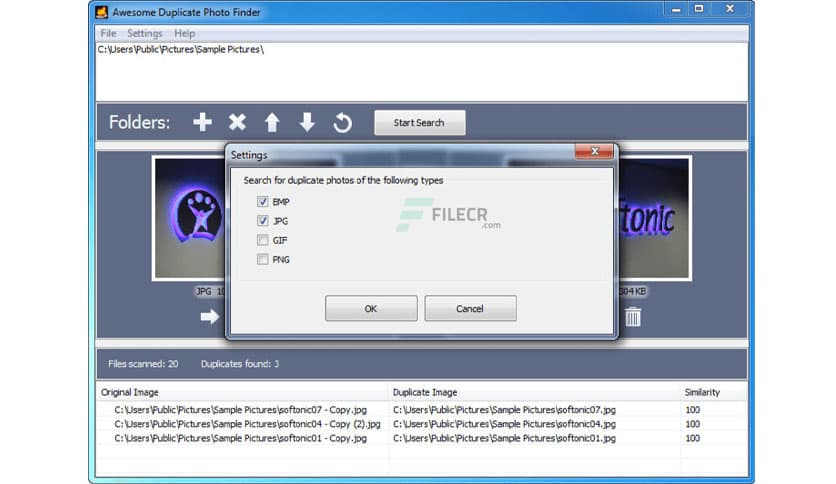Select row softonic04 - Copy (2).jpg

(x=247, y=424)
